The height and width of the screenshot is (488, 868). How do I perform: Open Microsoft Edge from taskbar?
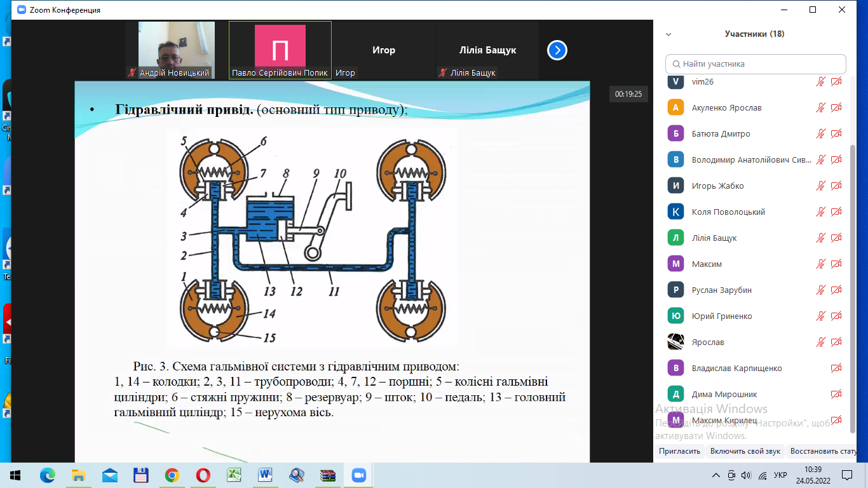[48, 475]
